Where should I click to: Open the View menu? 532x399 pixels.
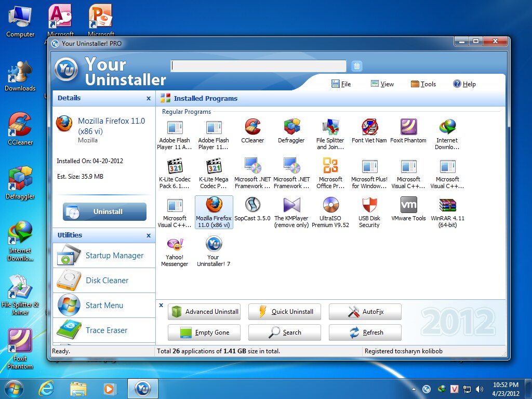382,84
